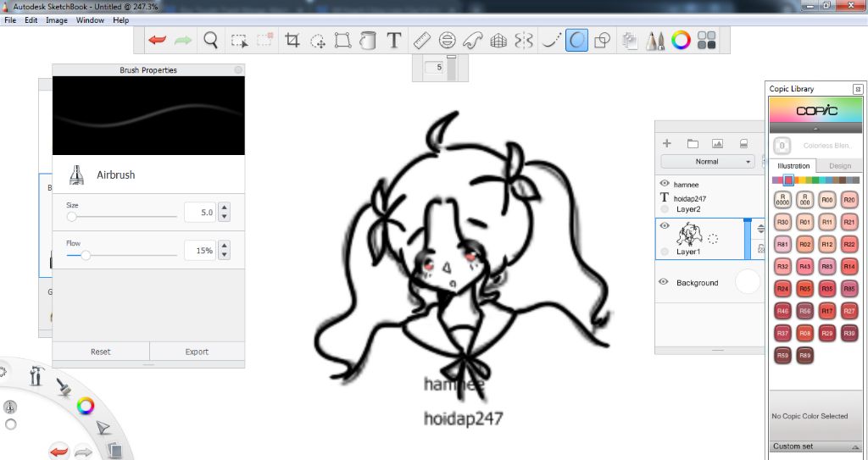The height and width of the screenshot is (460, 868).
Task: Click the Reset button in Brush Properties
Action: 101,352
